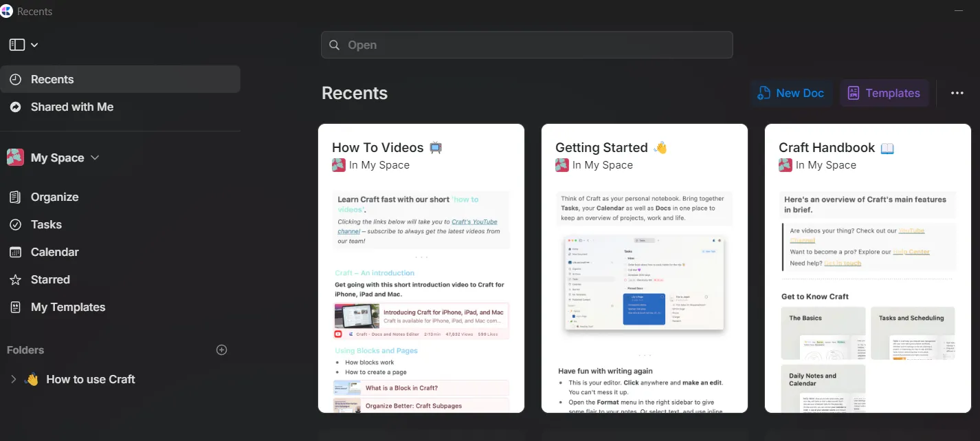Image resolution: width=980 pixels, height=441 pixels.
Task: Open the Templates gallery button
Action: [884, 93]
